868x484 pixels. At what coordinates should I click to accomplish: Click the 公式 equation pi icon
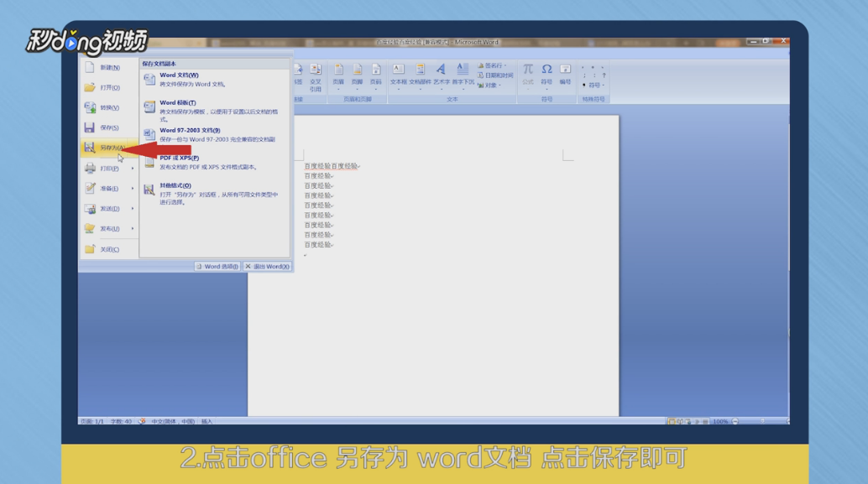coord(528,69)
